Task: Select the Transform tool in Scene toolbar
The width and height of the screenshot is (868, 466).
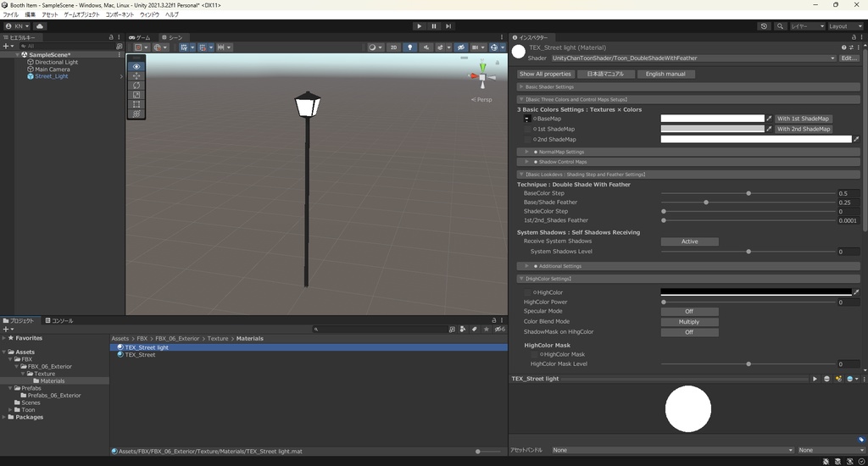Action: (x=136, y=114)
